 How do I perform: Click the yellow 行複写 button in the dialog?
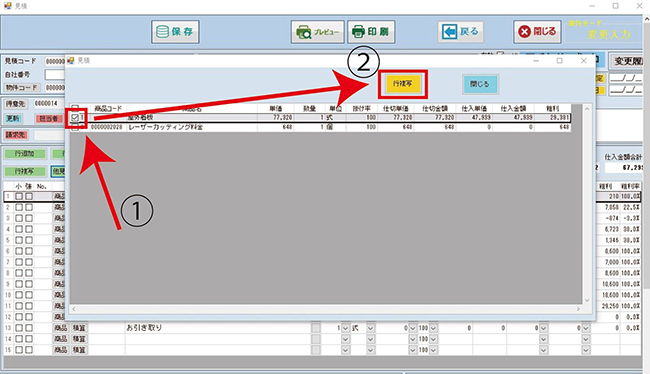click(x=403, y=84)
